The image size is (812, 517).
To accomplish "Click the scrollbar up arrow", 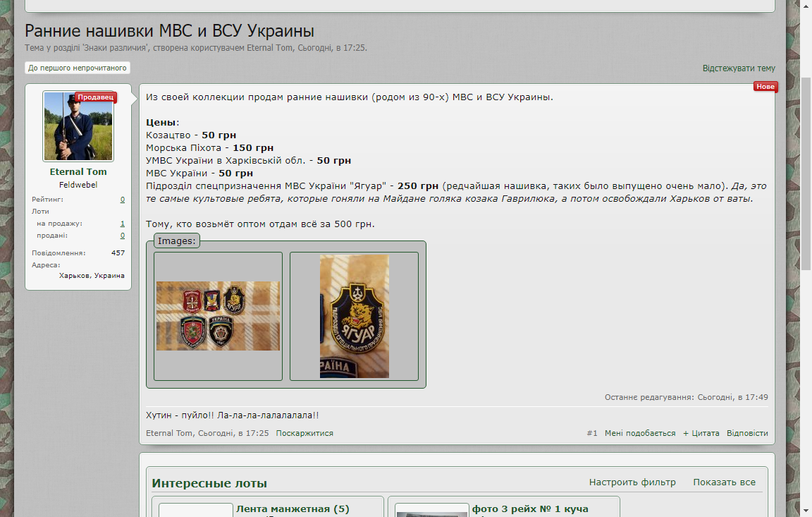I will click(806, 5).
